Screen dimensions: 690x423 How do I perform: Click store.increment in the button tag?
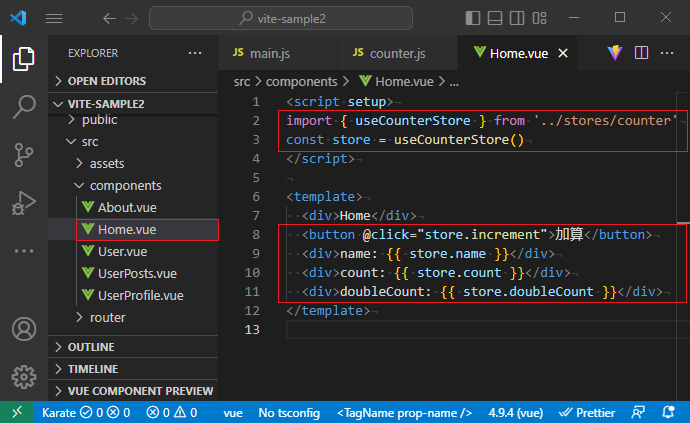(x=482, y=235)
